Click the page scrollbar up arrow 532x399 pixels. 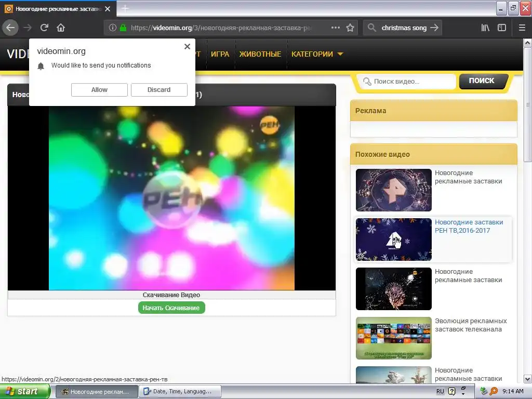coord(528,43)
